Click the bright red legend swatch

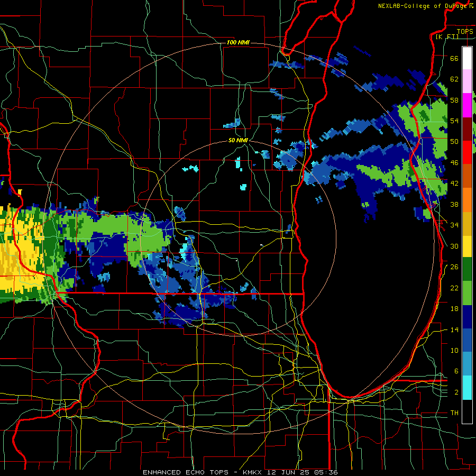point(467,152)
